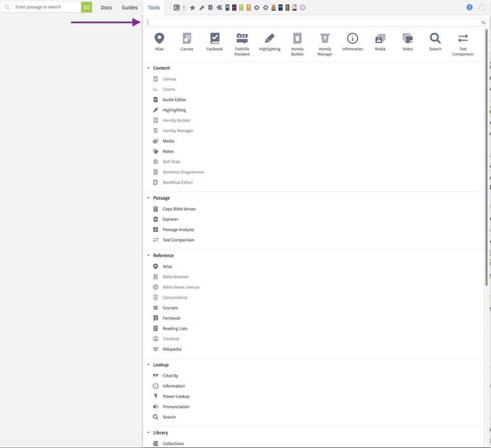Open Courses in the Reference list
Image resolution: width=491 pixels, height=448 pixels.
click(x=165, y=308)
